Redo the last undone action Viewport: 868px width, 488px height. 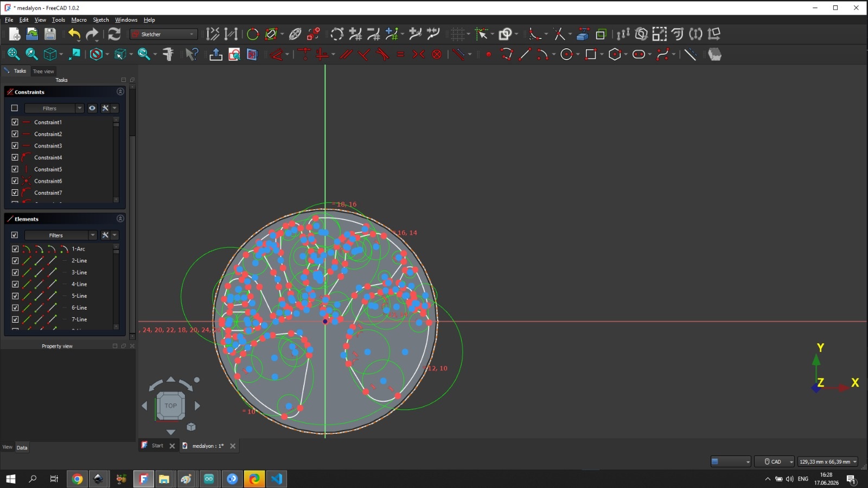point(92,34)
